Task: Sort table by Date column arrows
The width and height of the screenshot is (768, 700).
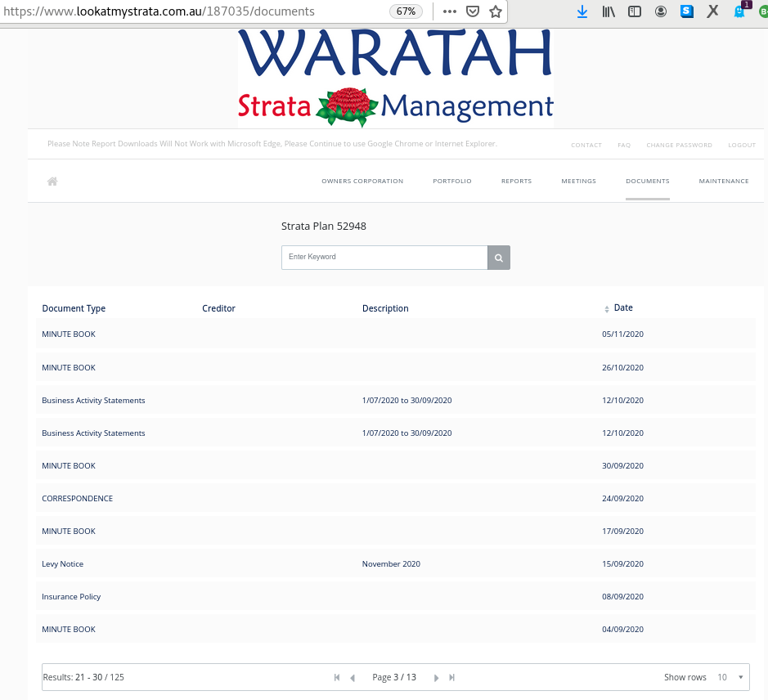Action: pos(606,308)
